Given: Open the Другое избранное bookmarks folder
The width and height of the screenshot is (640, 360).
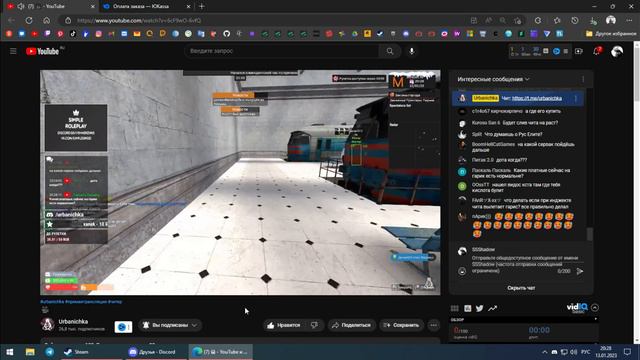Looking at the screenshot, I should [611, 34].
